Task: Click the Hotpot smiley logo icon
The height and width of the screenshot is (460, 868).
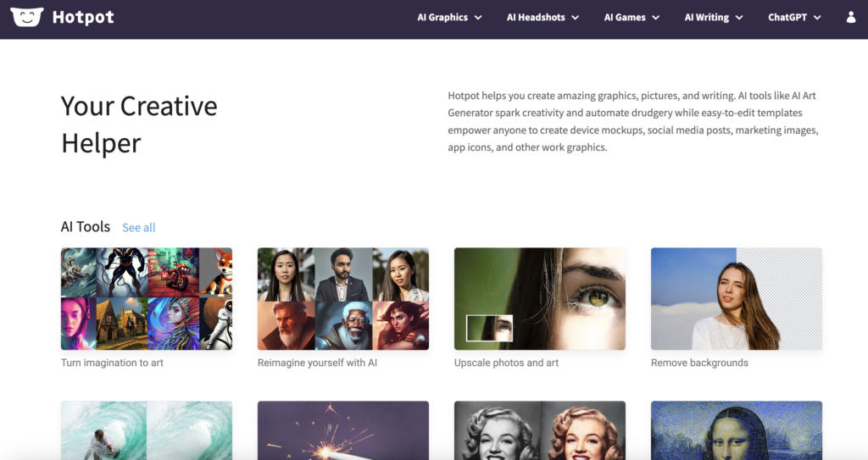Action: pyautogui.click(x=26, y=17)
